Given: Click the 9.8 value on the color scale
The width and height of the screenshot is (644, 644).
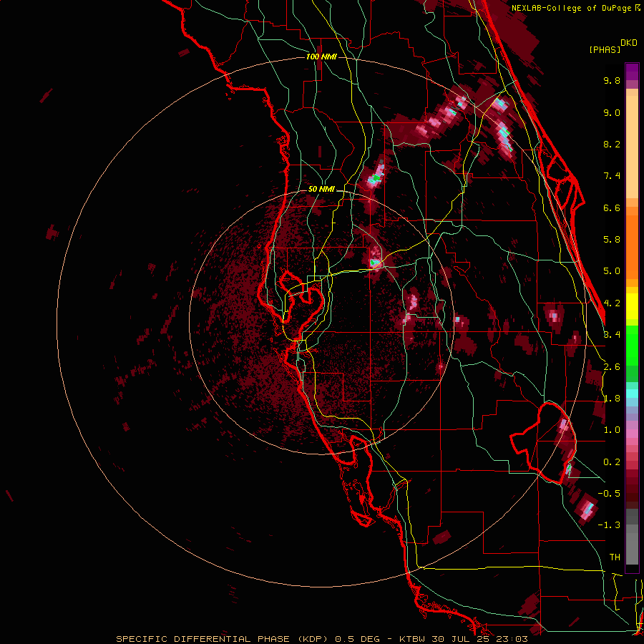Looking at the screenshot, I should 612,81.
